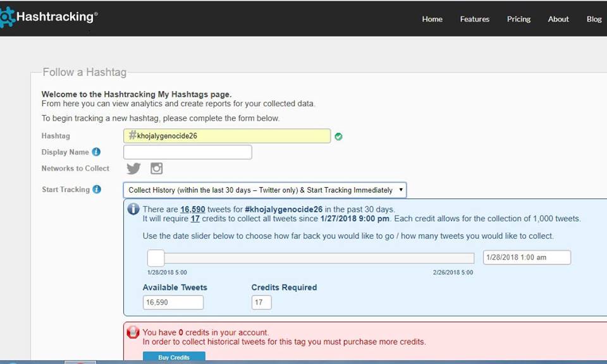
Task: Click the 1/27/2018 9:00 pm date text
Action: point(355,219)
